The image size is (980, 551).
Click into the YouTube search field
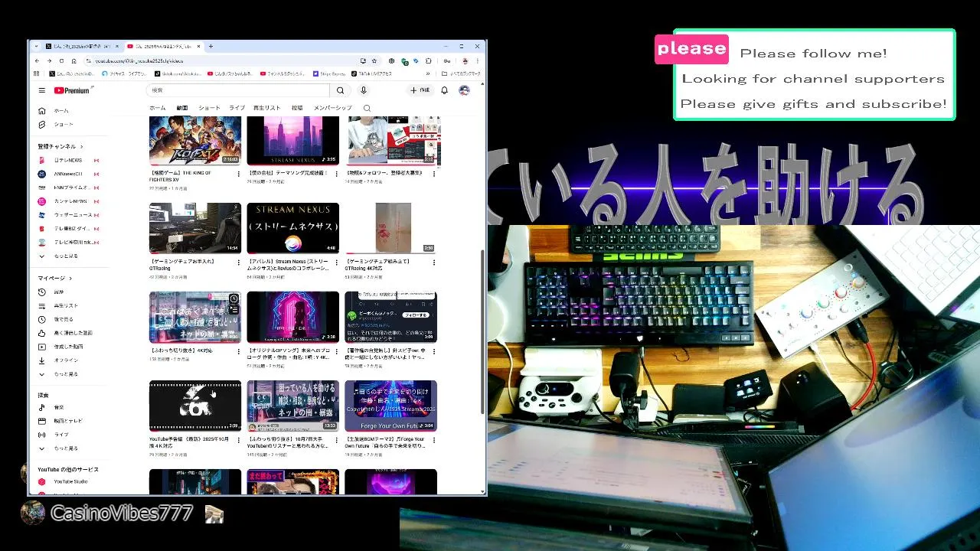[237, 90]
